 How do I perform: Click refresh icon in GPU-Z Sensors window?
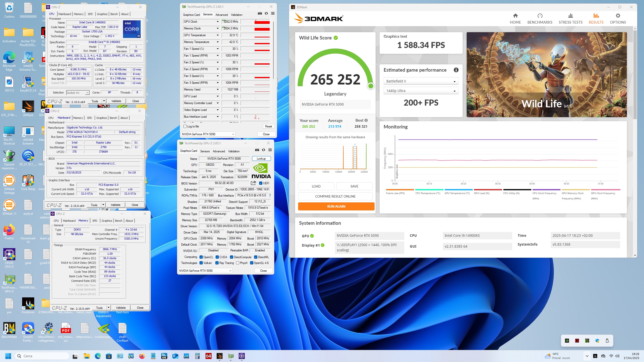pos(266,14)
